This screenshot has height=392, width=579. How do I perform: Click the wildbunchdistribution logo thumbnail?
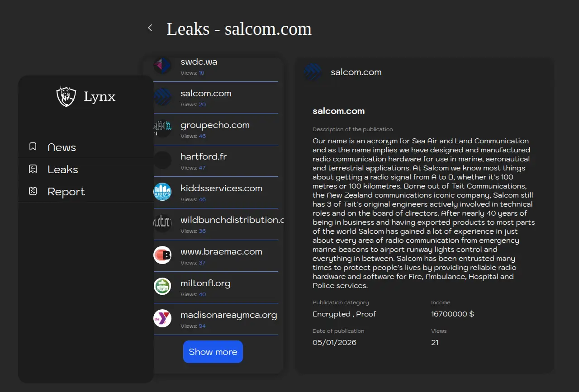point(162,223)
